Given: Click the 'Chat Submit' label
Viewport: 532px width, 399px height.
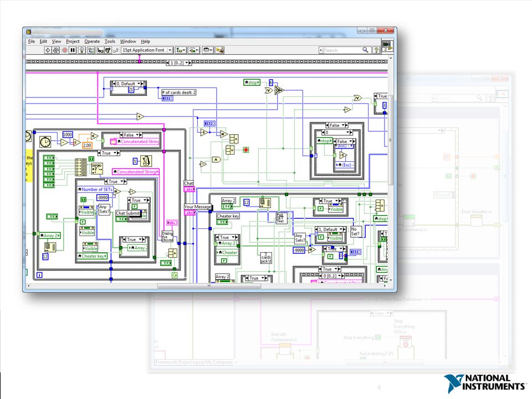Looking at the screenshot, I should click(128, 213).
